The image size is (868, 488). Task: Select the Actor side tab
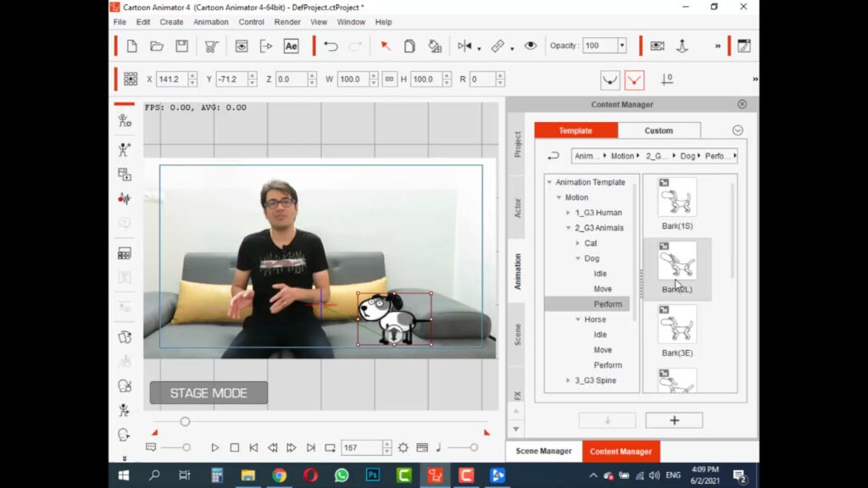click(x=518, y=208)
